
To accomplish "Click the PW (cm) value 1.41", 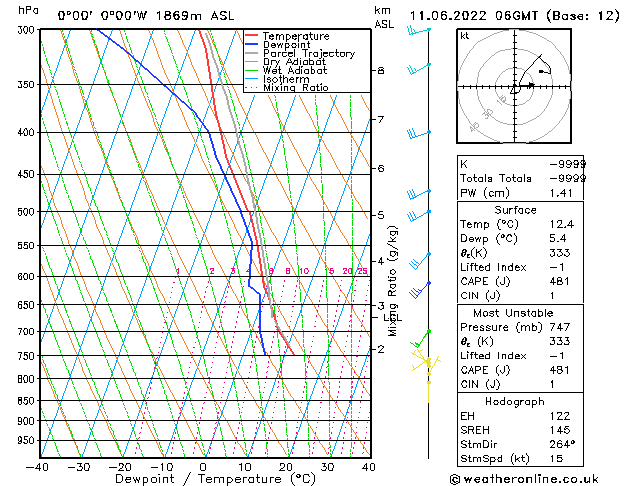I will tap(561, 193).
